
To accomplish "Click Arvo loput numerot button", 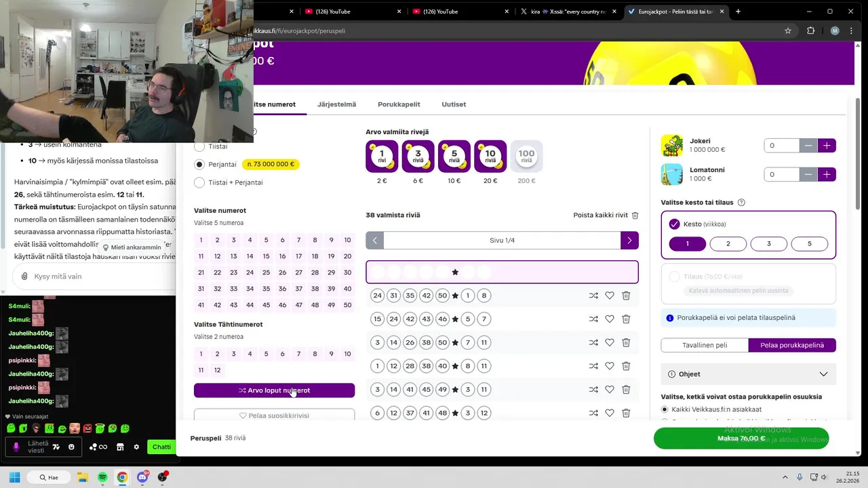I will pos(274,390).
